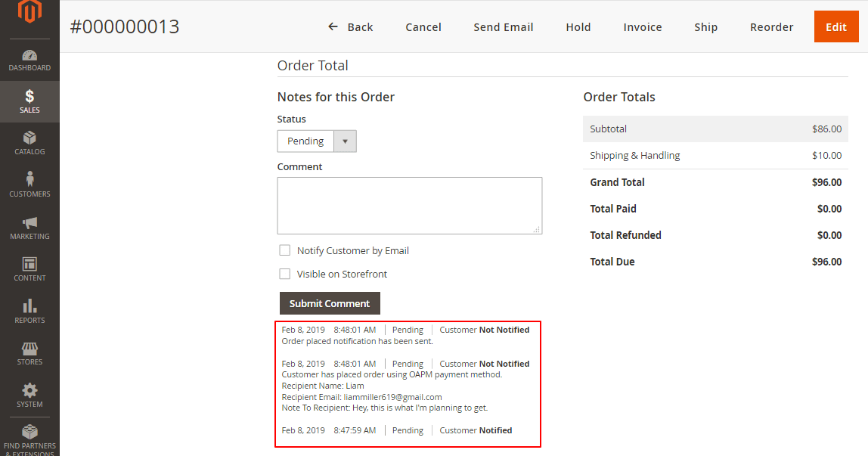Open the Customers person icon

pos(29,180)
